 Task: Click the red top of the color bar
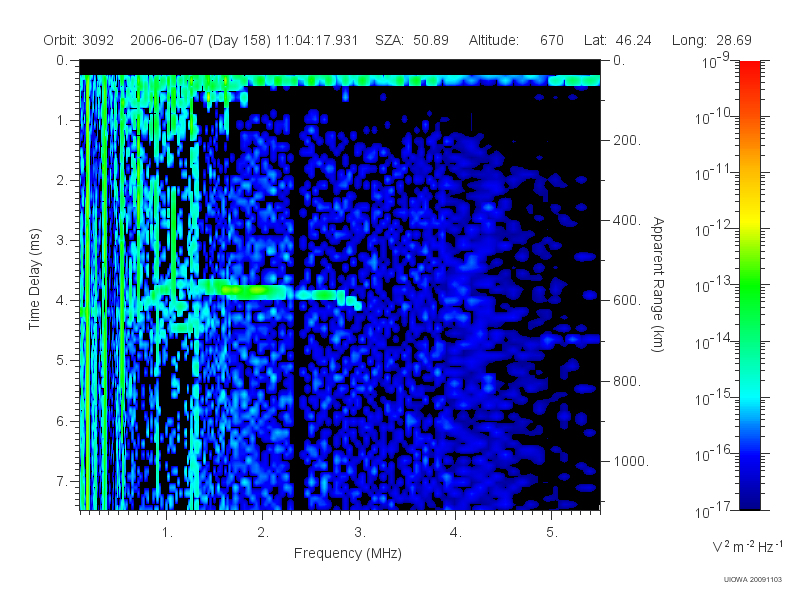coord(750,69)
